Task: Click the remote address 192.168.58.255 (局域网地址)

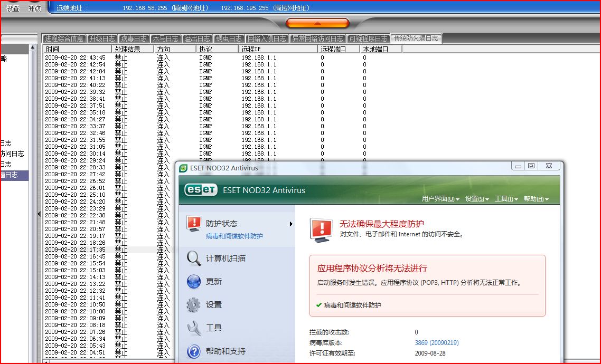Action: [165, 8]
